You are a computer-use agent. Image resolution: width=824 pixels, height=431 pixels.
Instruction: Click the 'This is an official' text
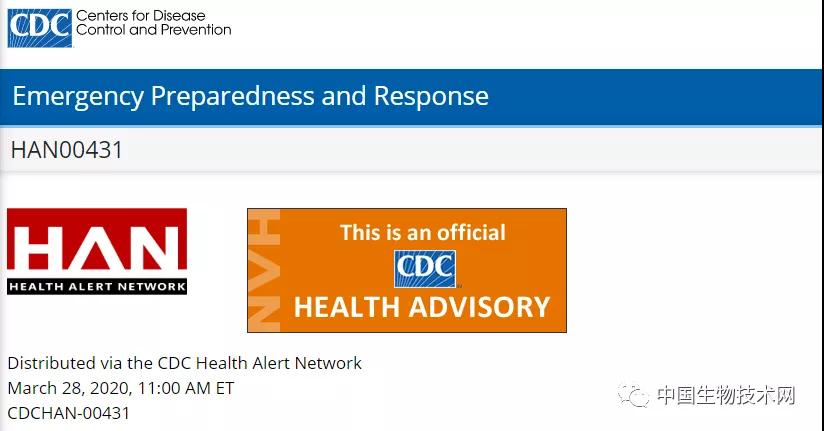423,232
